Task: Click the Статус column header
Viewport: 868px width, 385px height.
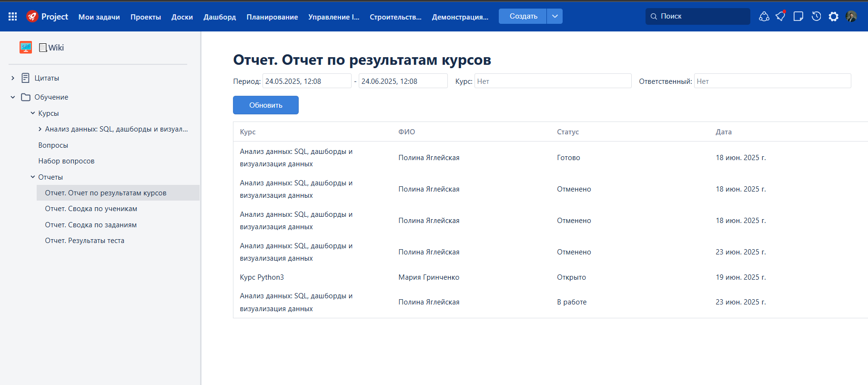Action: click(568, 132)
